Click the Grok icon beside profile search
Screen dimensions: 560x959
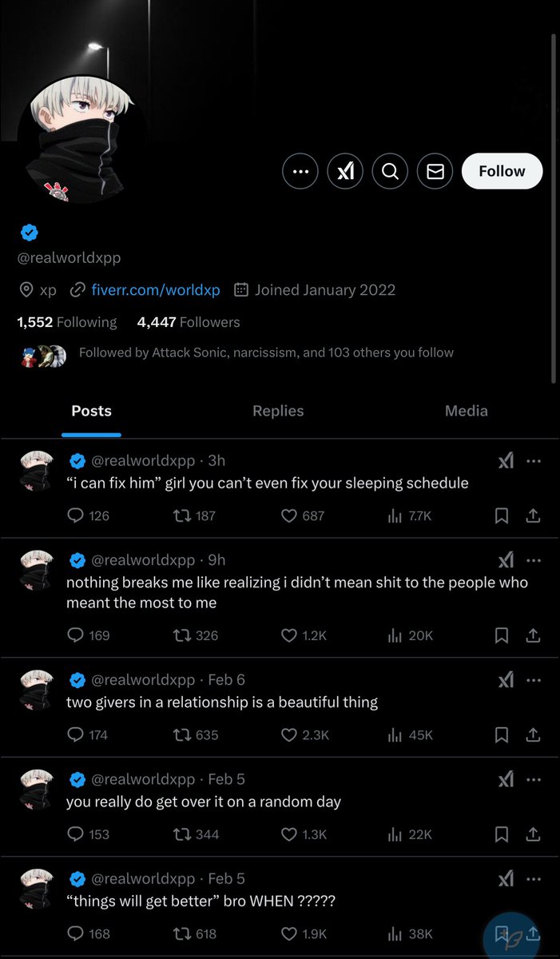pos(345,171)
